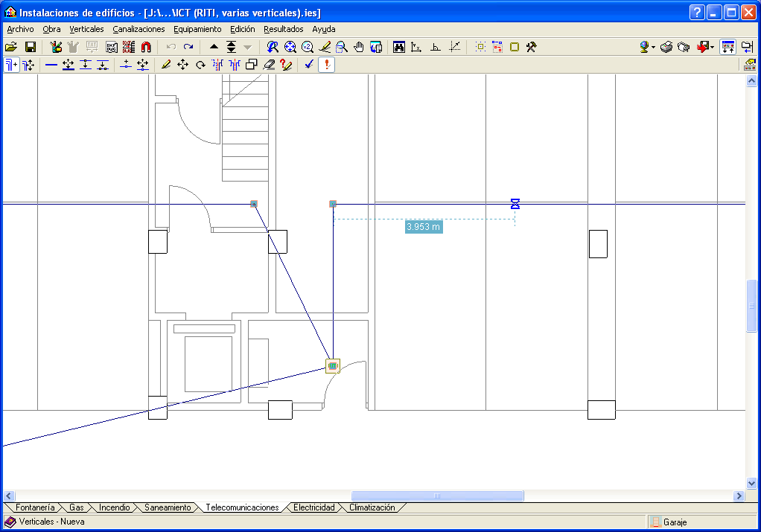Click the open folder icon
This screenshot has height=532, width=761.
click(11, 47)
